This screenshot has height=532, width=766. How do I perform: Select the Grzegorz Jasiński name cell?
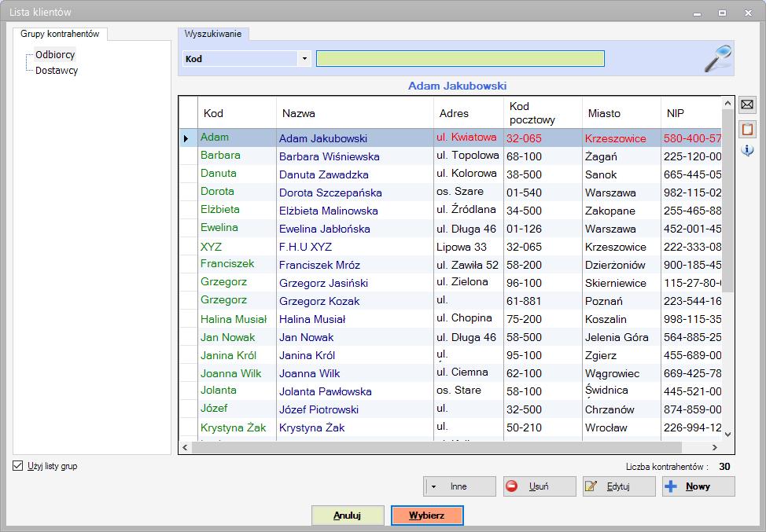tap(355, 283)
